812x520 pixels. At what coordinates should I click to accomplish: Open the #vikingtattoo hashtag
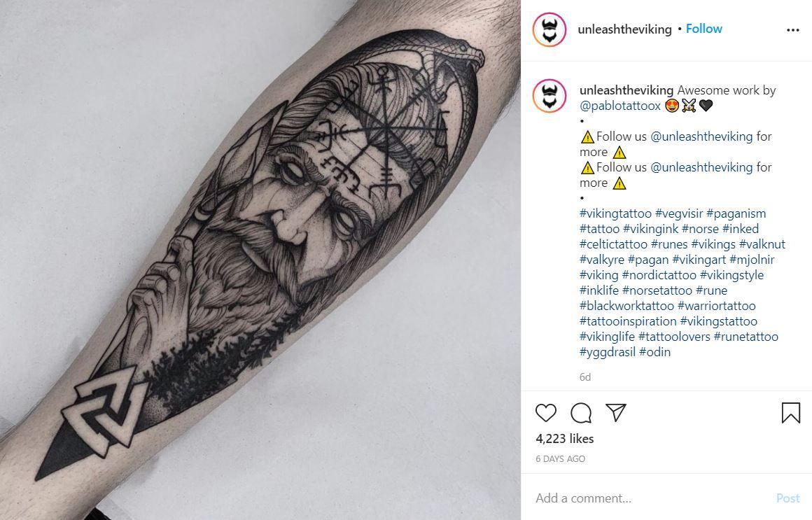(x=615, y=213)
